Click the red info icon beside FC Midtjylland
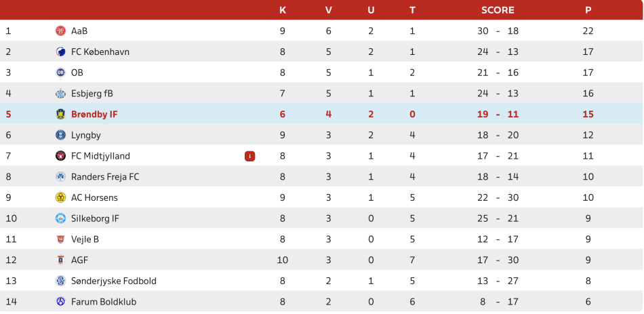Viewport: 644px width, 314px height. pyautogui.click(x=249, y=156)
